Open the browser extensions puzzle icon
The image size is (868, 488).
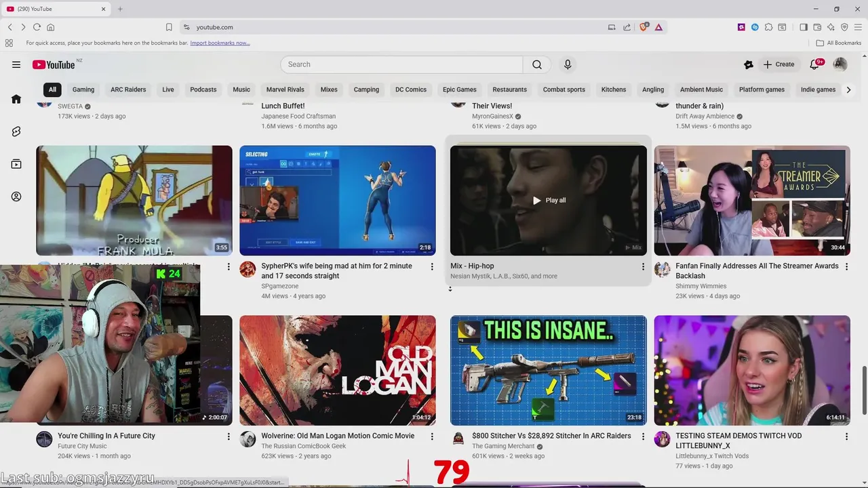pos(768,27)
